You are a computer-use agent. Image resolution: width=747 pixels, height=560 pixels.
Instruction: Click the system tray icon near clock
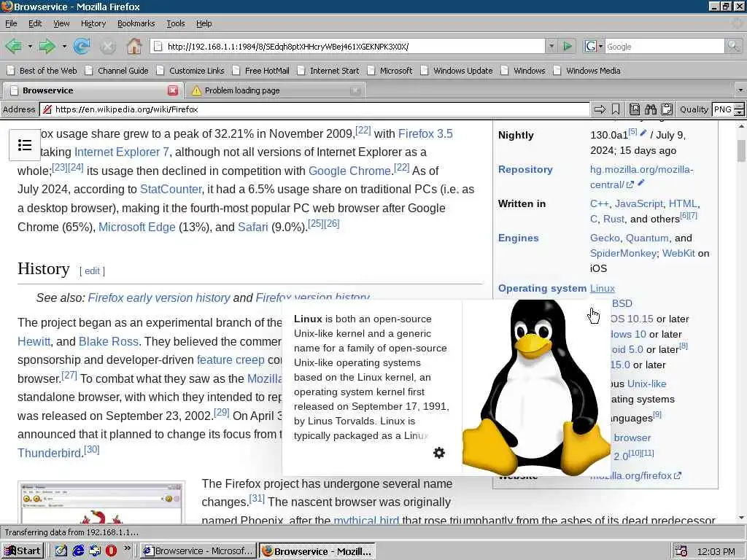coord(681,551)
